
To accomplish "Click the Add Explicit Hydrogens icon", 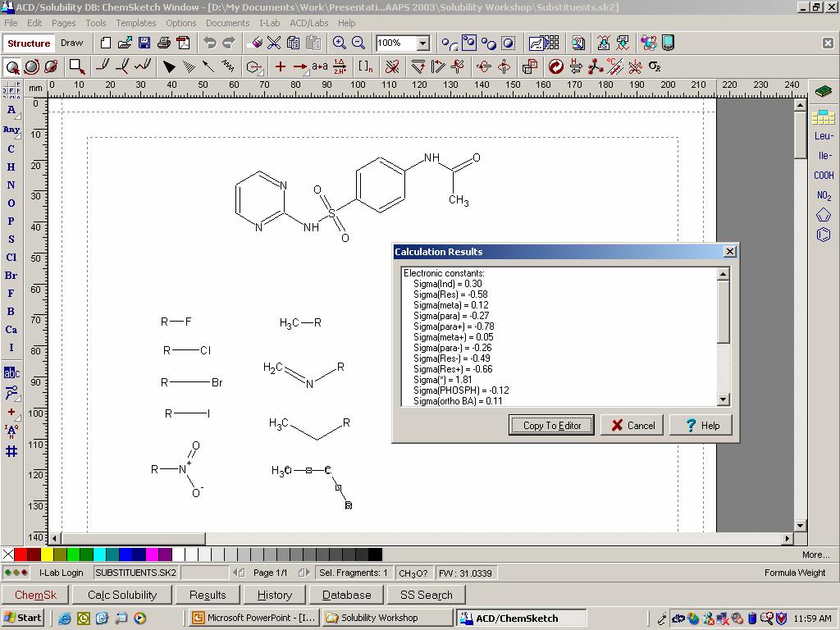I will point(576,66).
